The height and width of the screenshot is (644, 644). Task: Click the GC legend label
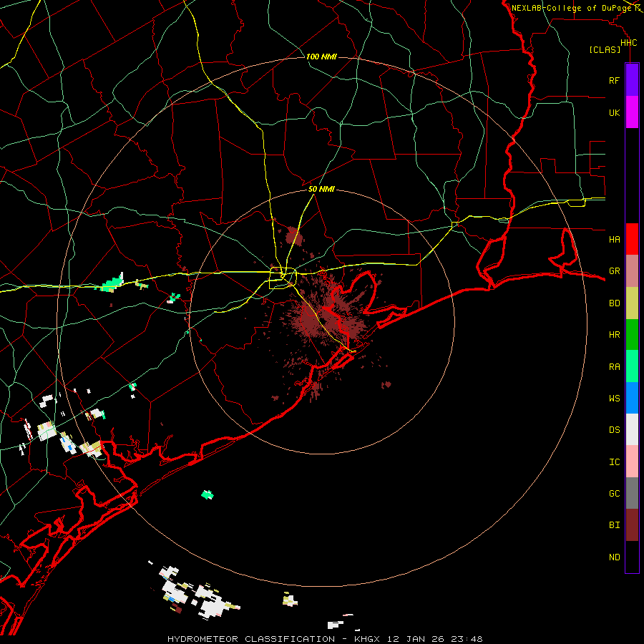point(614,494)
